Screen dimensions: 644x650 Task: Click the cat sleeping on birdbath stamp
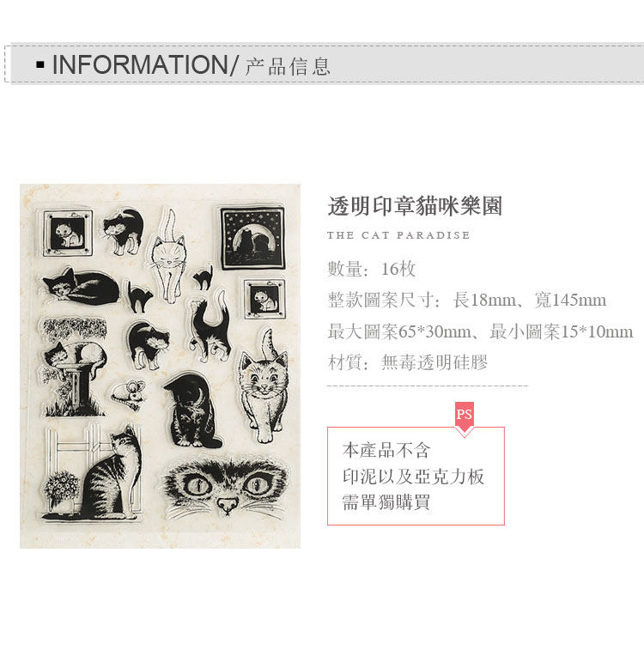(74, 367)
